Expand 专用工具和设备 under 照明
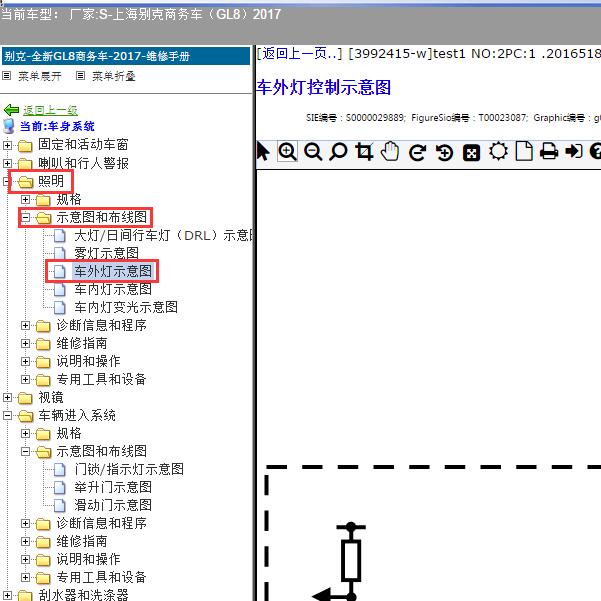 pyautogui.click(x=25, y=379)
